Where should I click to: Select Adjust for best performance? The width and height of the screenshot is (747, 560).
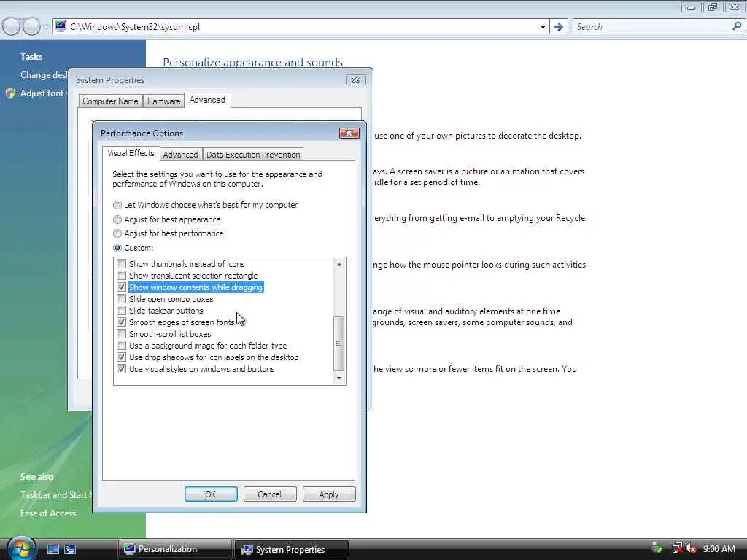click(117, 233)
